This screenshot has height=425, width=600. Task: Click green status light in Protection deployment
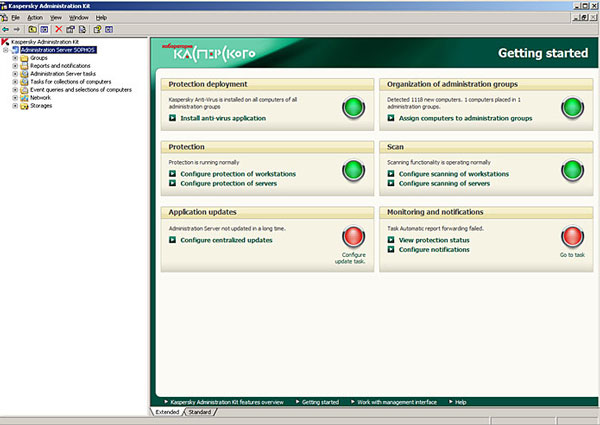[353, 107]
